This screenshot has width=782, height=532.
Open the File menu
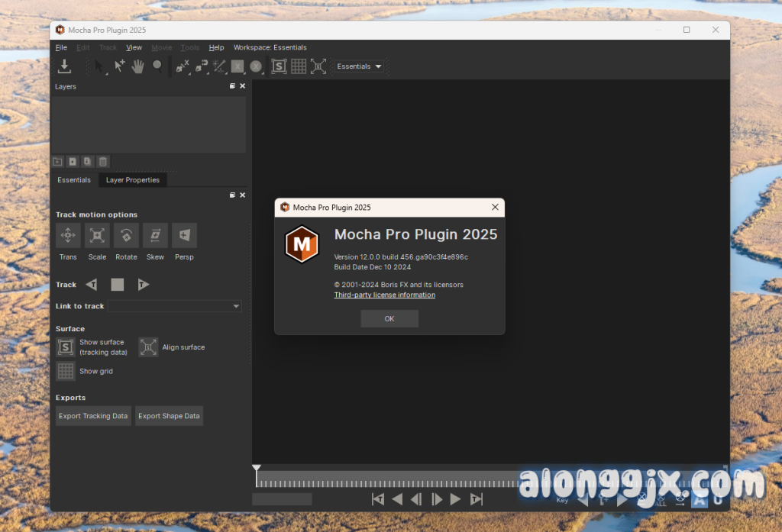point(61,47)
